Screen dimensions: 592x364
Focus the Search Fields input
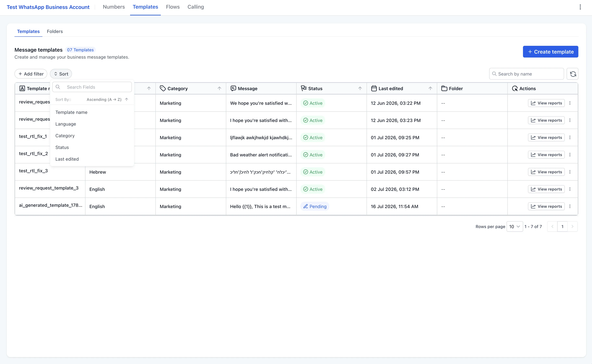pyautogui.click(x=92, y=87)
